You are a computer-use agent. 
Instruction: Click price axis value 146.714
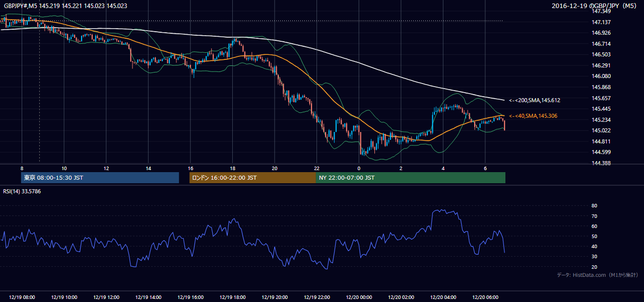601,44
